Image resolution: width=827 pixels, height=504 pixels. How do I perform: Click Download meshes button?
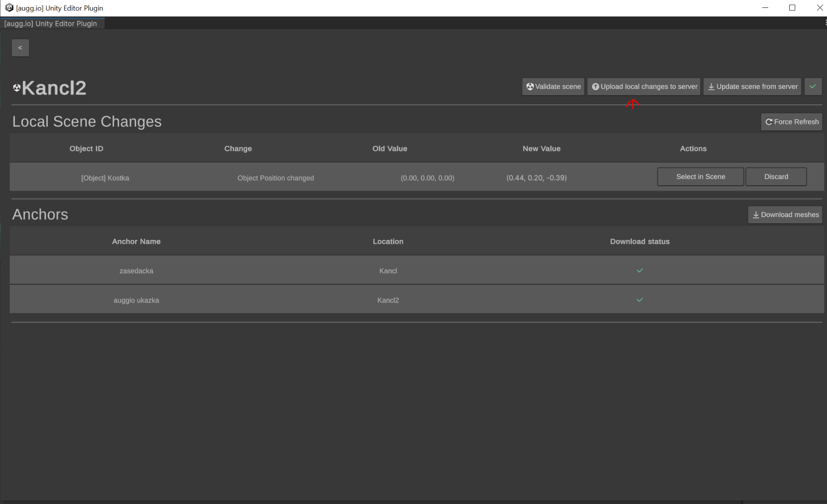click(x=785, y=215)
